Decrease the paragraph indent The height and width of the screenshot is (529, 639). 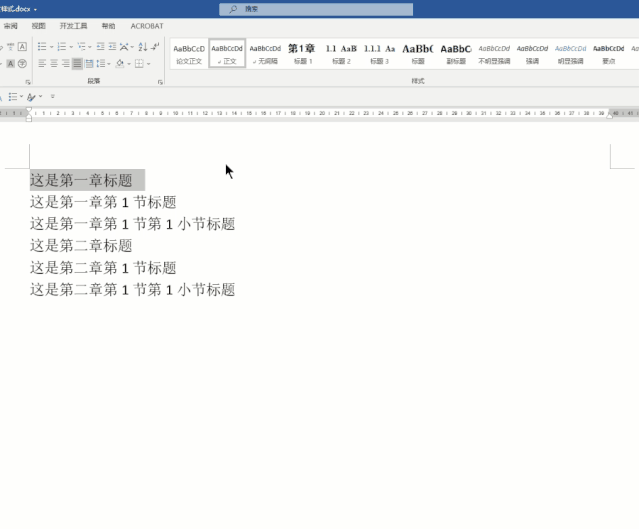point(100,47)
